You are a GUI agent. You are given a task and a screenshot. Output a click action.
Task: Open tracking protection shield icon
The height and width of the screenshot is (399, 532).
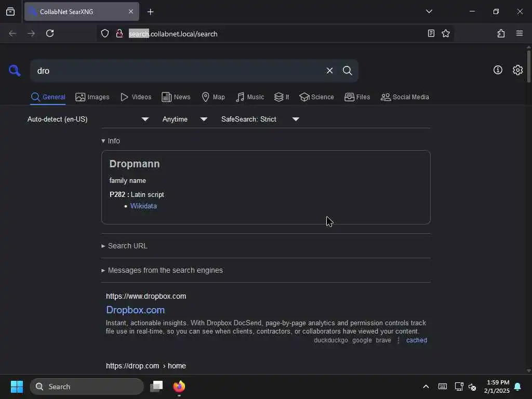point(105,33)
